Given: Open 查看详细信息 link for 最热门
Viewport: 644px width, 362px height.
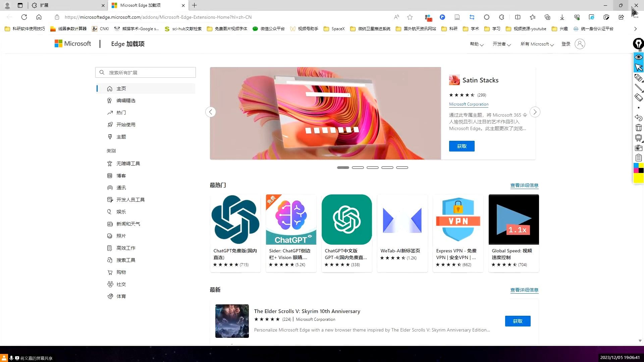Looking at the screenshot, I should point(524,185).
